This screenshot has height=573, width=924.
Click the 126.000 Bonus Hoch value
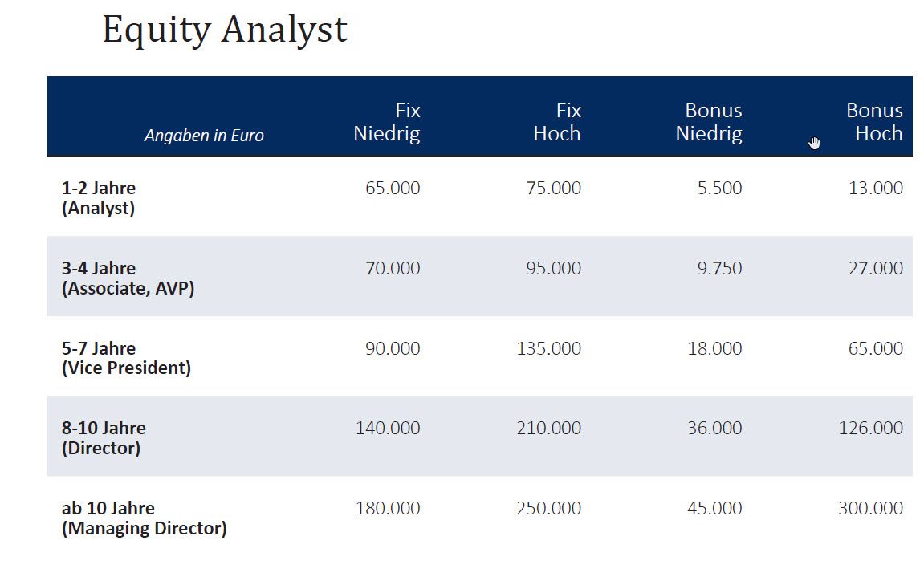[871, 428]
